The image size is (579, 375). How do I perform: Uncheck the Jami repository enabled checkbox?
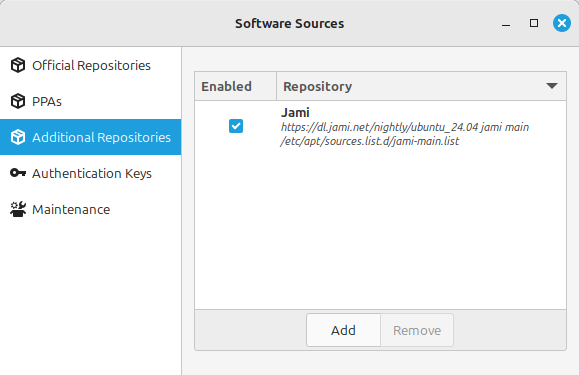click(236, 126)
